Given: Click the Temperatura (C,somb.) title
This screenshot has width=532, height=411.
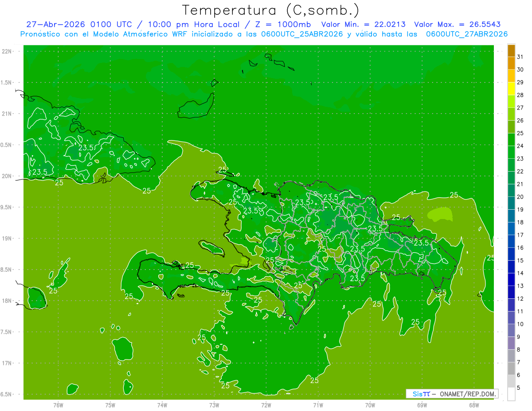Looking at the screenshot, I should [x=271, y=10].
